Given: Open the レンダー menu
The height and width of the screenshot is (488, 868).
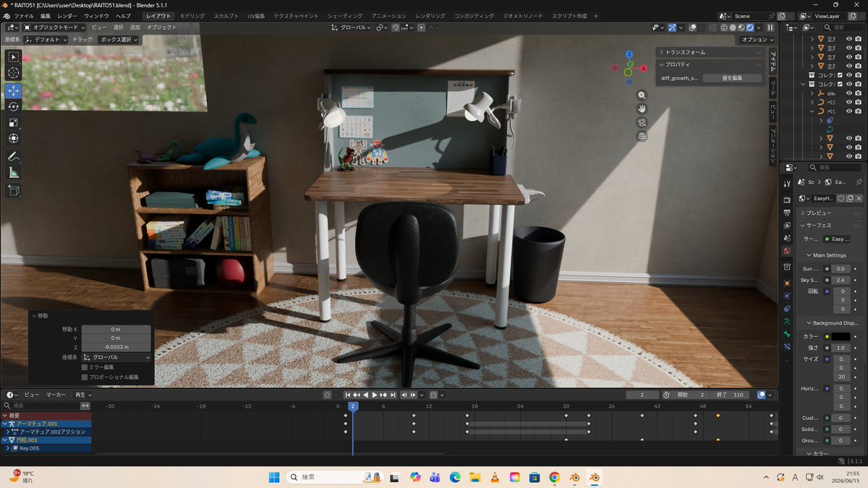Looking at the screenshot, I should (67, 16).
